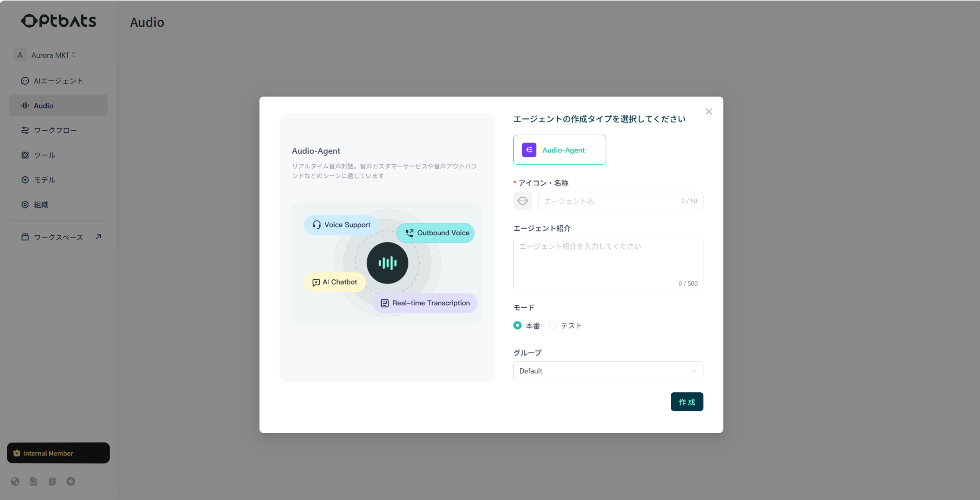Click the ツール sidebar icon
This screenshot has height=500, width=980.
[25, 155]
